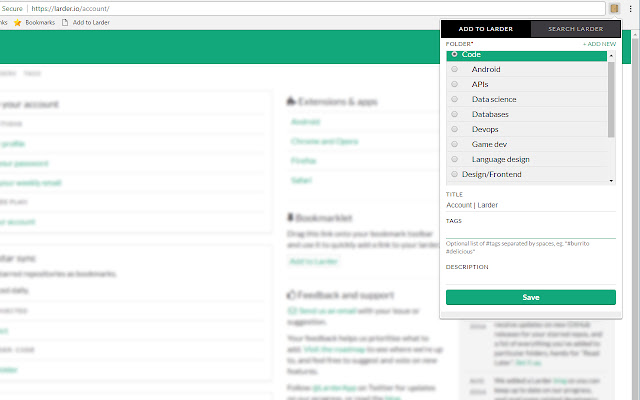Image resolution: width=640 pixels, height=400 pixels.
Task: Select the Code folder radio button
Action: [454, 54]
